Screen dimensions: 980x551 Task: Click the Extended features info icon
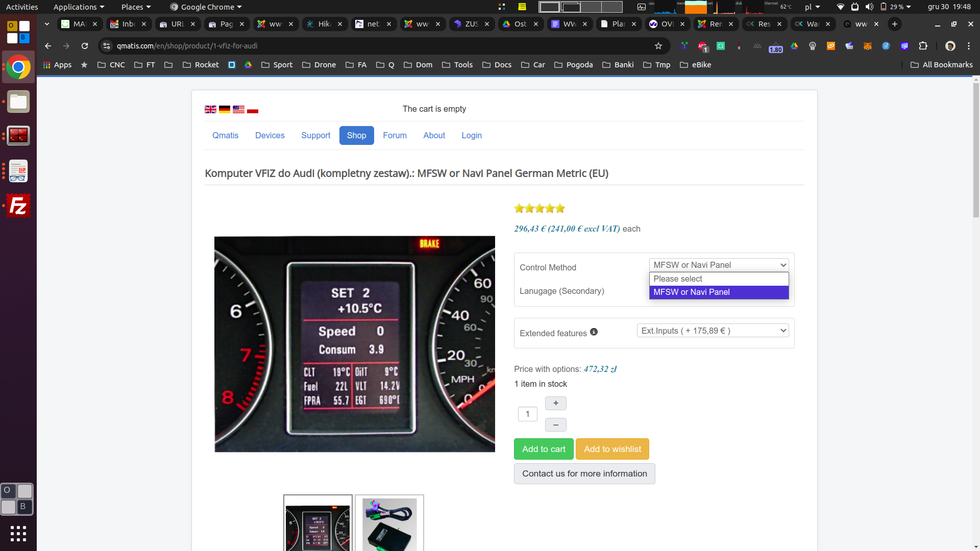[x=594, y=332]
